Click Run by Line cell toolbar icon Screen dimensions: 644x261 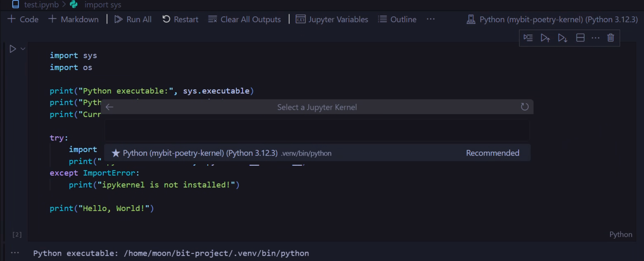click(x=528, y=38)
